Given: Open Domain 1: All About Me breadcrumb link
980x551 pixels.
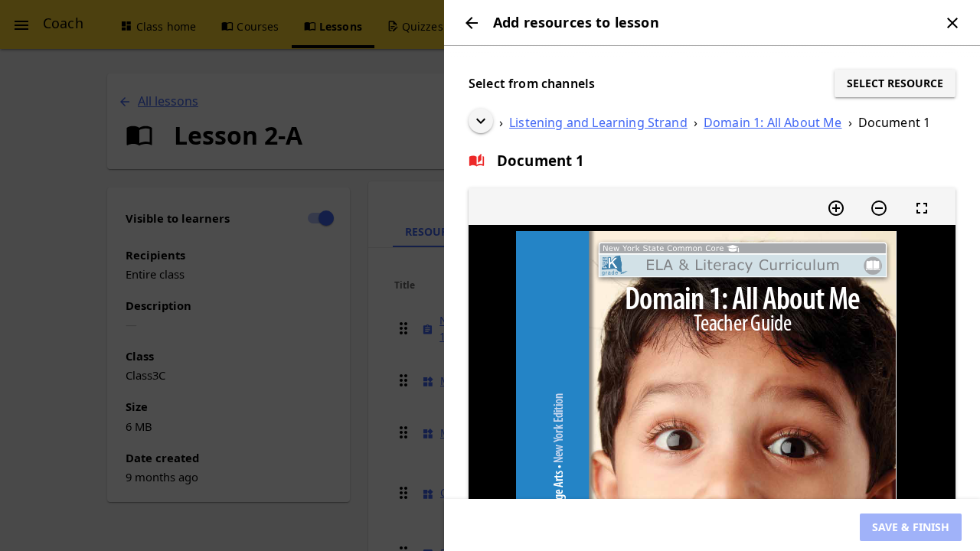Looking at the screenshot, I should (773, 122).
